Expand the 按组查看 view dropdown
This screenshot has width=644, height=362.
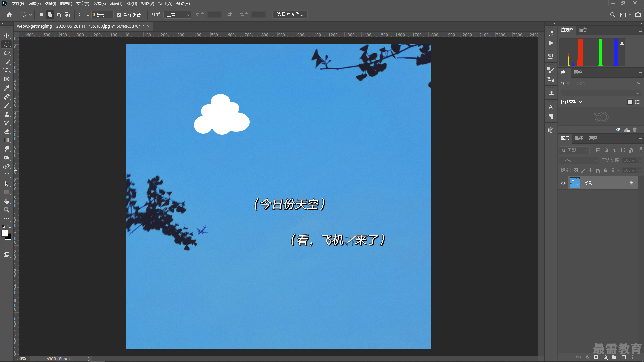pos(571,102)
